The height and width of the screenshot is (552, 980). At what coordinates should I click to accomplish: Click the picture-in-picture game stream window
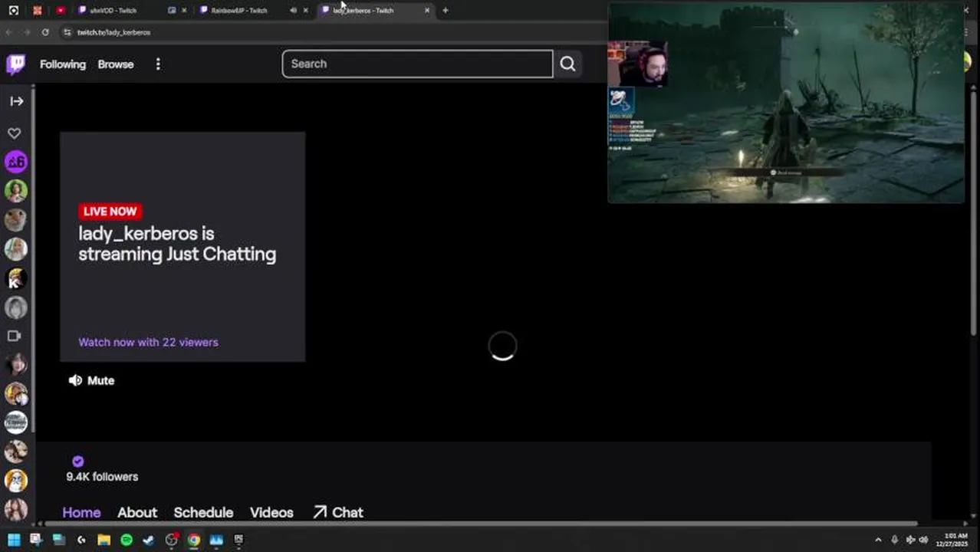coord(786,103)
